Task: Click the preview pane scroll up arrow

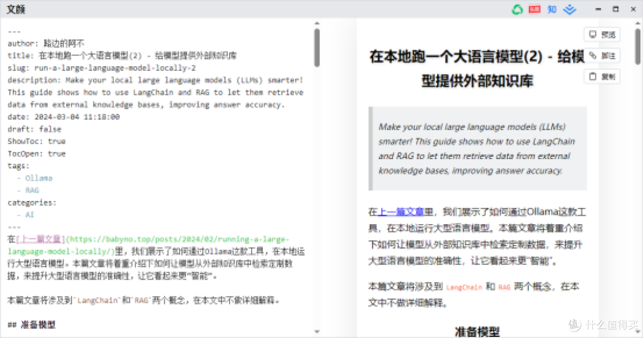Action: tap(637, 24)
